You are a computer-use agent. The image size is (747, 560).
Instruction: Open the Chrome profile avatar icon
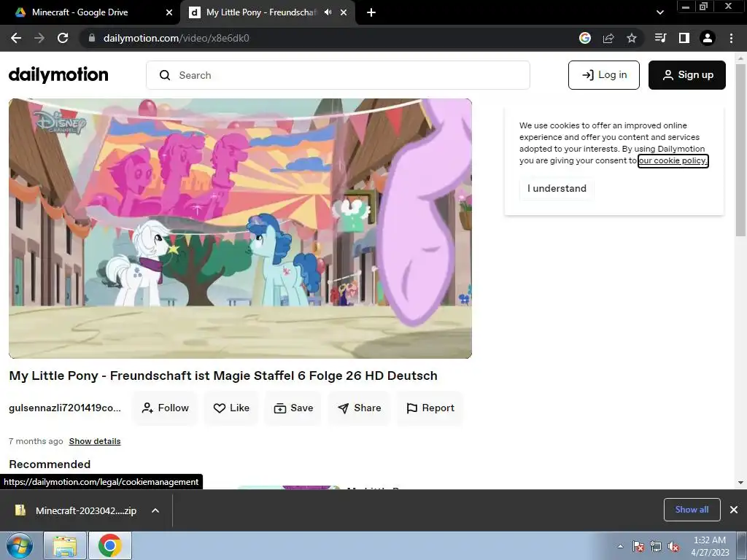pyautogui.click(x=708, y=38)
